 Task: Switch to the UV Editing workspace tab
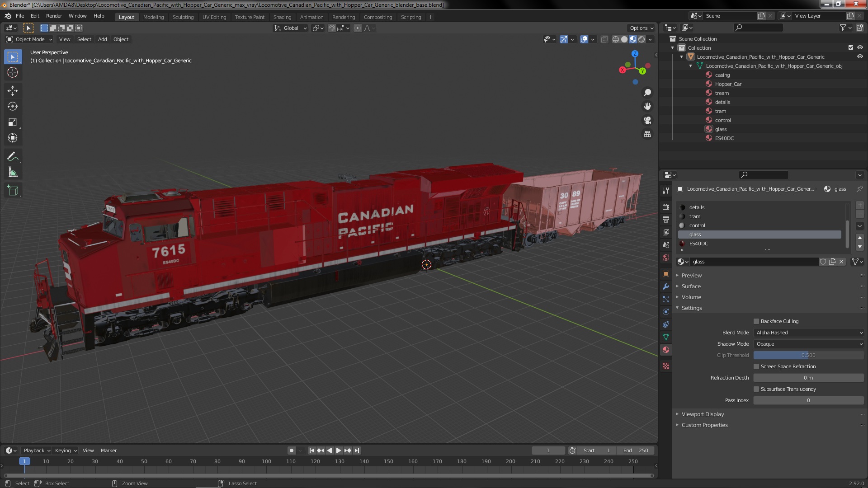(214, 17)
